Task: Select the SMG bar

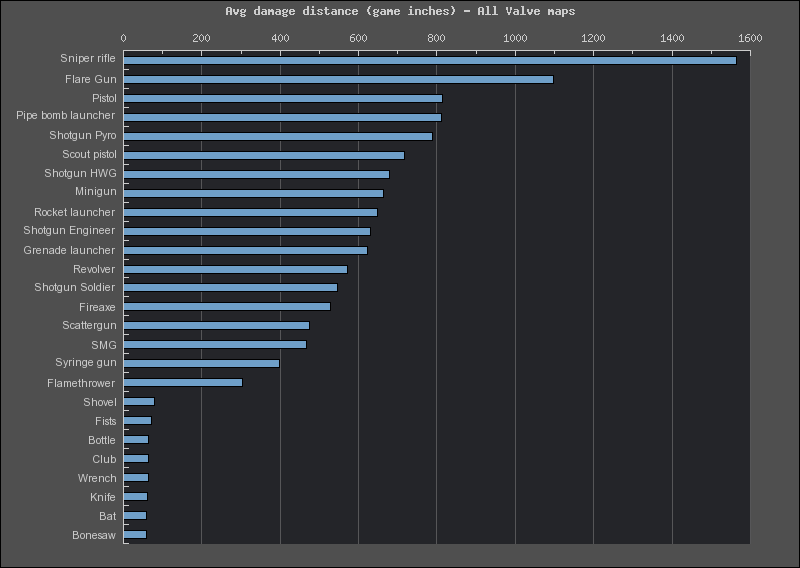Action: [x=215, y=344]
